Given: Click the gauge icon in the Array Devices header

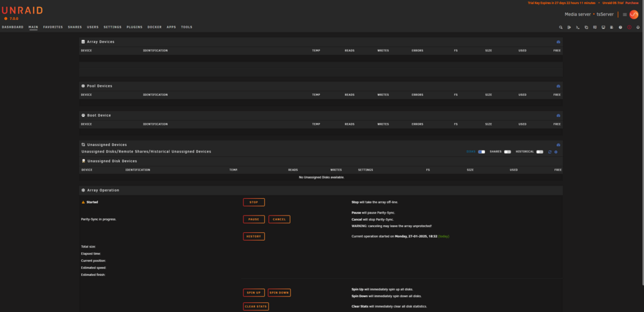Looking at the screenshot, I should coord(558,42).
